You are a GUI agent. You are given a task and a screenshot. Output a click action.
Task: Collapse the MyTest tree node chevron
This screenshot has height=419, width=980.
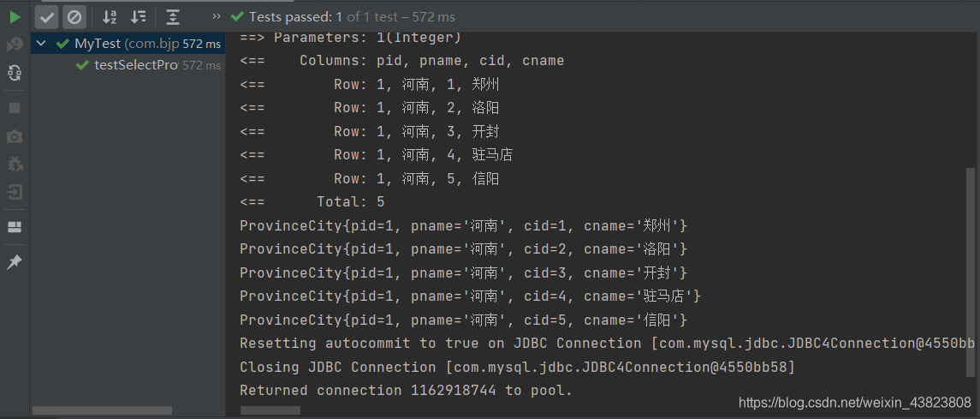click(x=41, y=44)
